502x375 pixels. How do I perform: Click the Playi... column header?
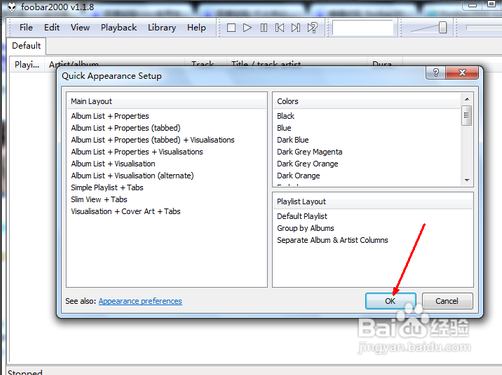coord(27,65)
